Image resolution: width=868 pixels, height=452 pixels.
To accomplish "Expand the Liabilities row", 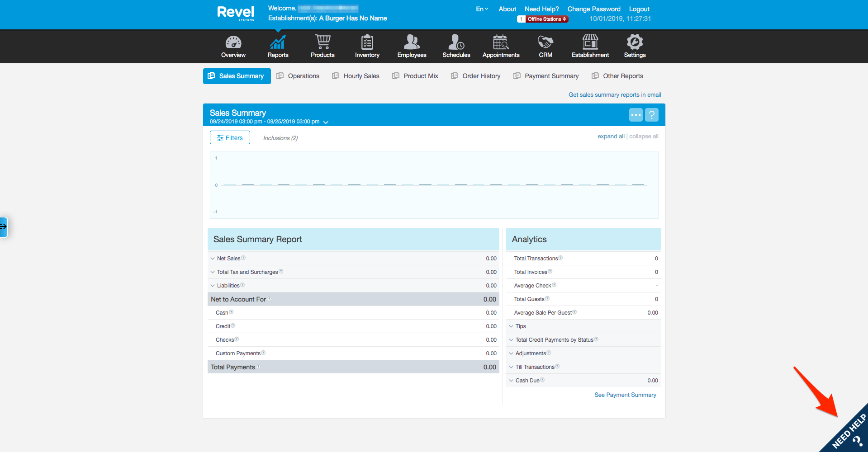I will pos(213,286).
